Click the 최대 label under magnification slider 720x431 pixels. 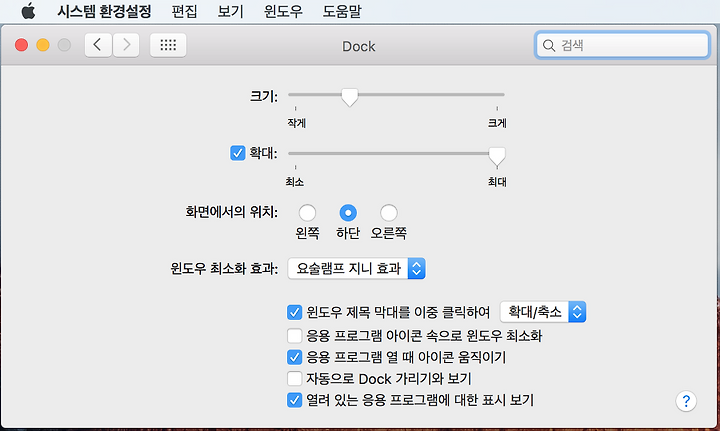click(497, 182)
